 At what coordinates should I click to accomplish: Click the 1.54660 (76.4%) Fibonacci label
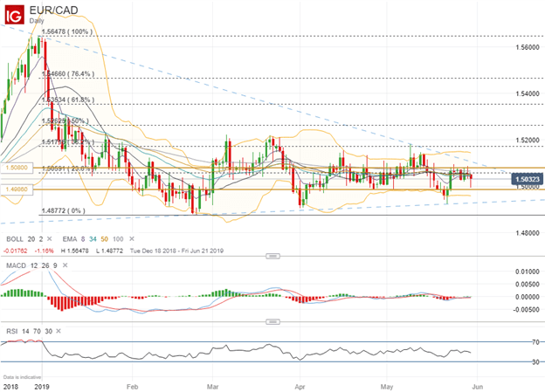(68, 74)
